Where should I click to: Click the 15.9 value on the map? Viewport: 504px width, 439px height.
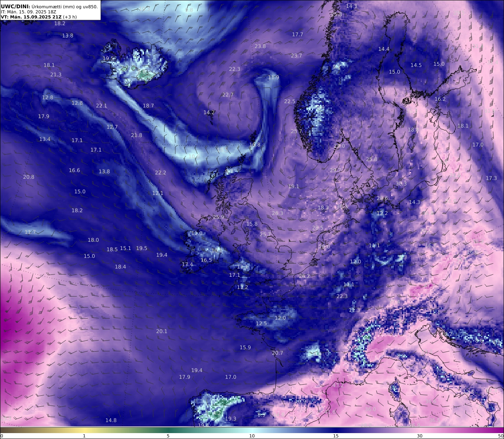(245, 347)
